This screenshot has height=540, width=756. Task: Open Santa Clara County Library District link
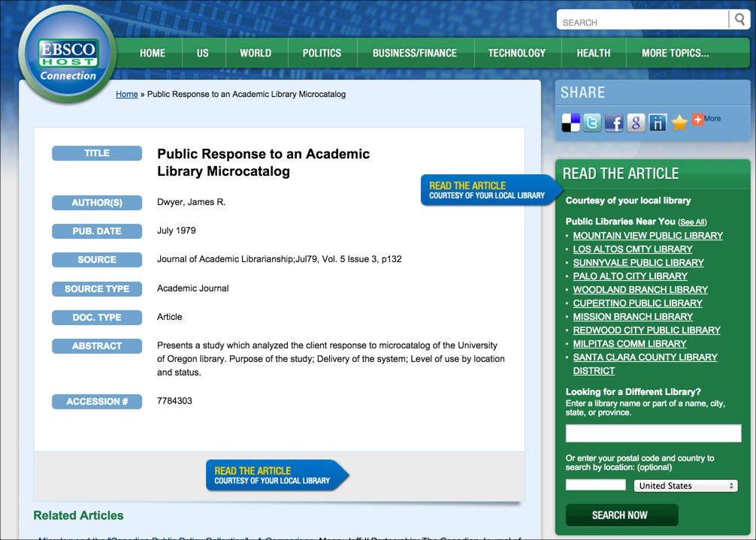645,364
